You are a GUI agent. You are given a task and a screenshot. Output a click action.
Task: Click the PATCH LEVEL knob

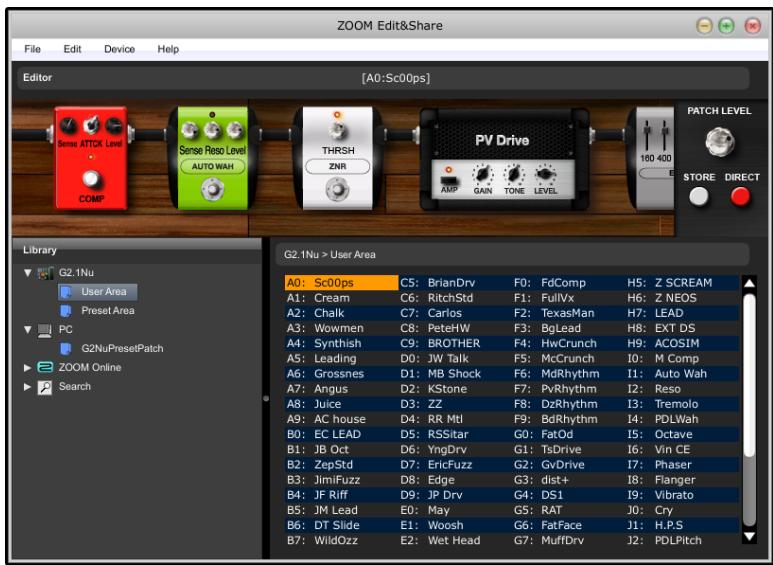[x=720, y=141]
